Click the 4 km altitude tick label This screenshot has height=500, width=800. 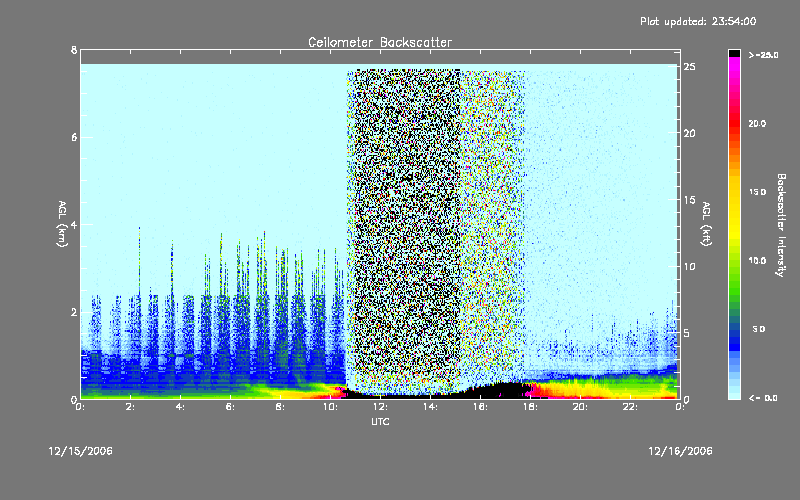click(x=74, y=224)
